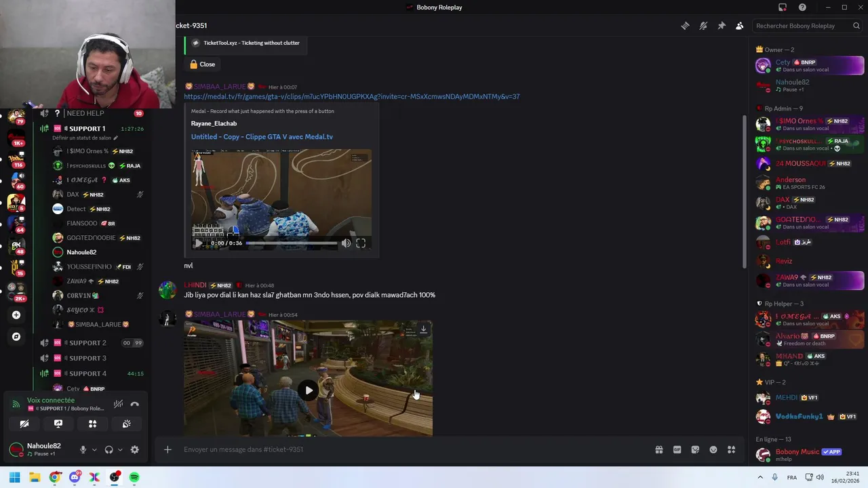Open the inbox icon in title bar
The image size is (868, 488).
(x=783, y=7)
